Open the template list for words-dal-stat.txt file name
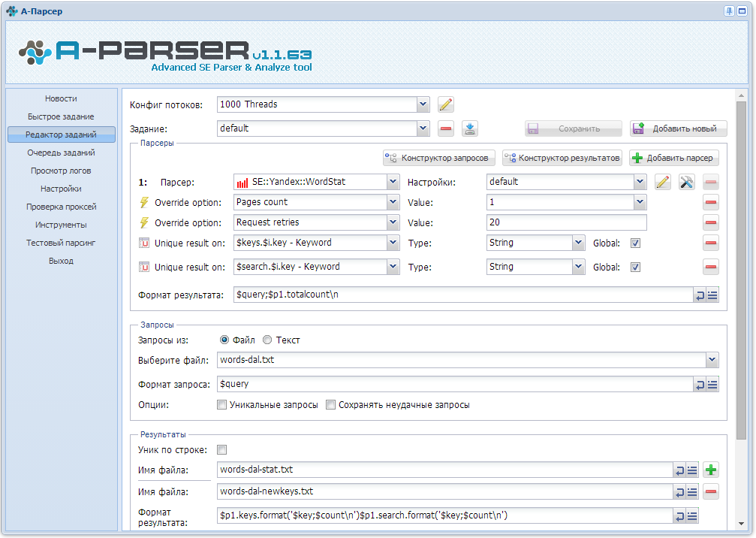 click(692, 470)
